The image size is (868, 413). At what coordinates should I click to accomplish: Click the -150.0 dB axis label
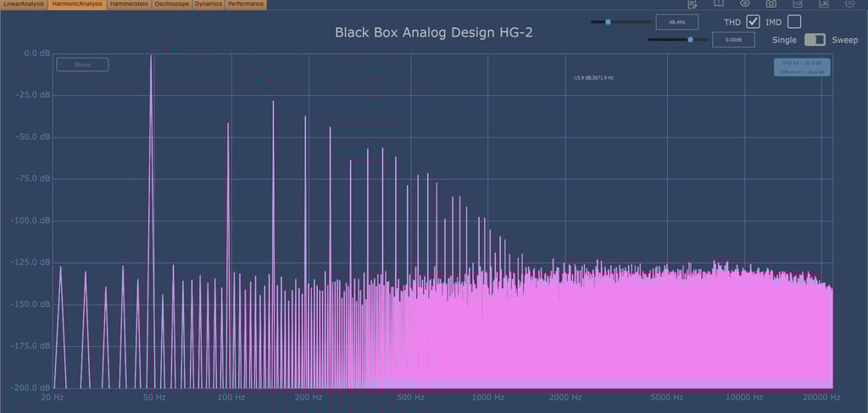click(31, 304)
